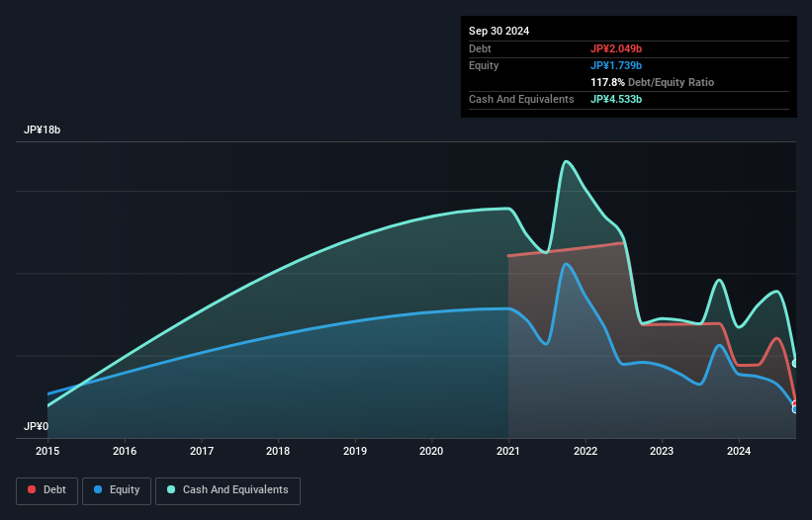Screen dimensions: 812x520
Task: Click Cash And Equivalents label in tooltip
Action: tap(521, 99)
